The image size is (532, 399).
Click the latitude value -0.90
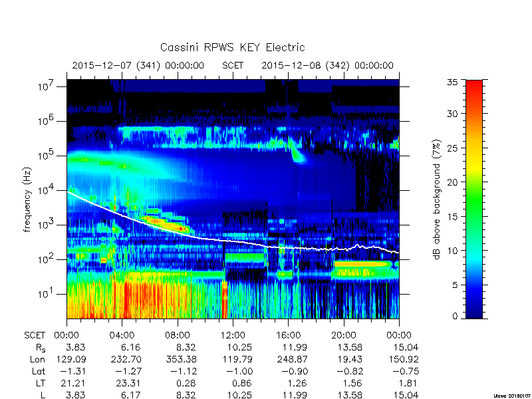[x=294, y=371]
